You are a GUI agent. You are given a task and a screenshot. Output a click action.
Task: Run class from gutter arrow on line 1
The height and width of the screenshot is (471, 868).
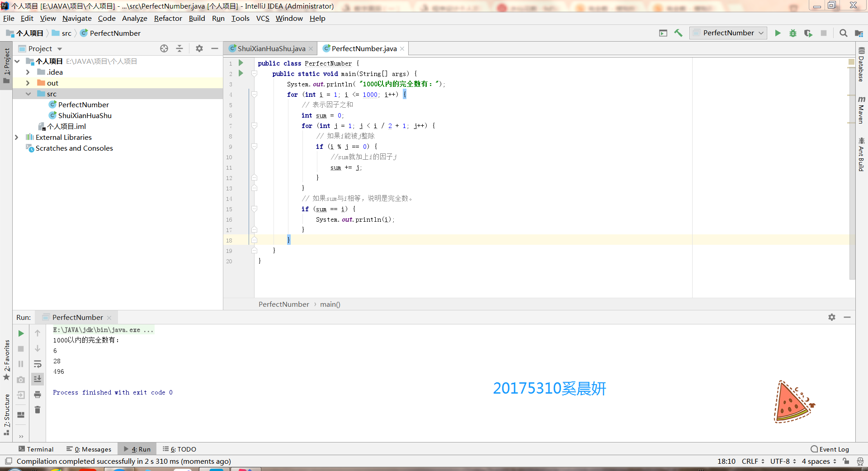coord(241,63)
